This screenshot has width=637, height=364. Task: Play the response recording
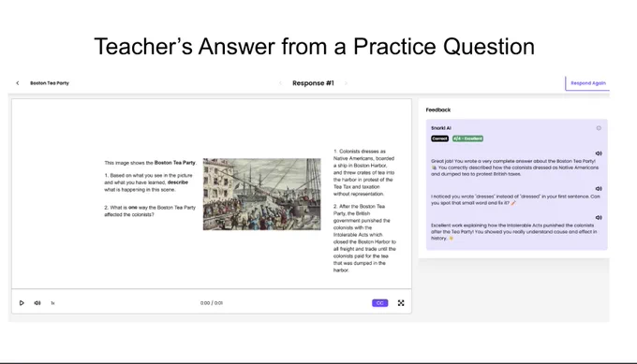point(22,303)
